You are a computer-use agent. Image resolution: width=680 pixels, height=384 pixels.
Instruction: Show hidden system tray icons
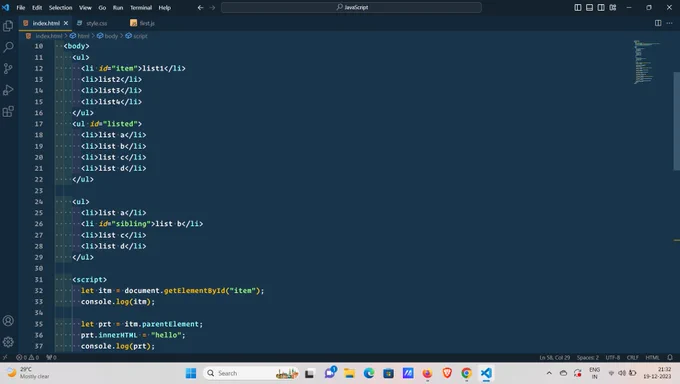click(x=549, y=373)
